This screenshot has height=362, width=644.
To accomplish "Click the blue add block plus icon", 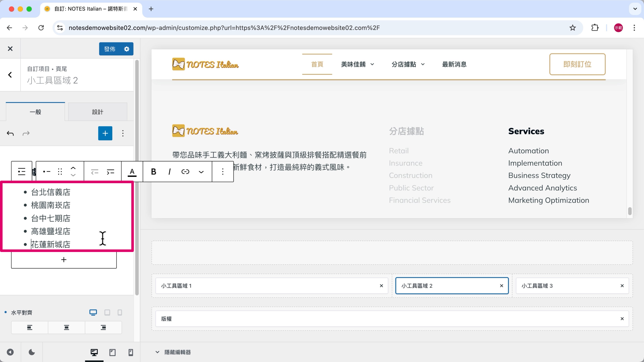I will coord(105,133).
